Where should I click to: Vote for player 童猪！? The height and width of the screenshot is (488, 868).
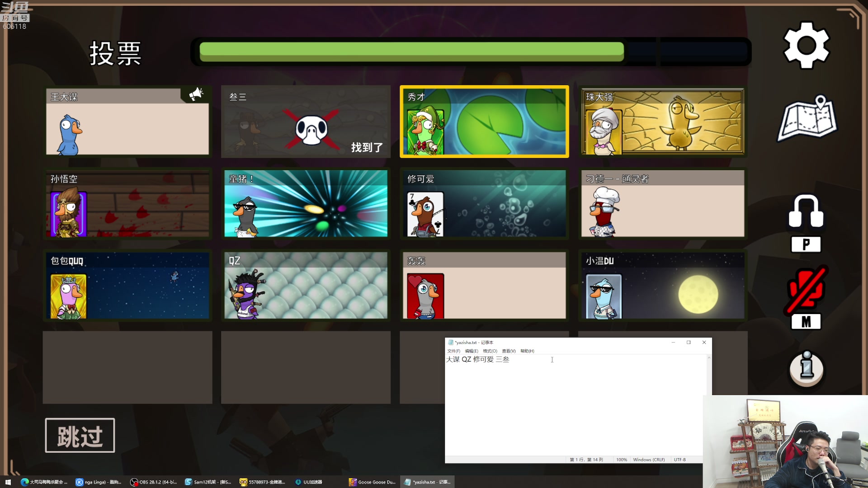click(306, 203)
